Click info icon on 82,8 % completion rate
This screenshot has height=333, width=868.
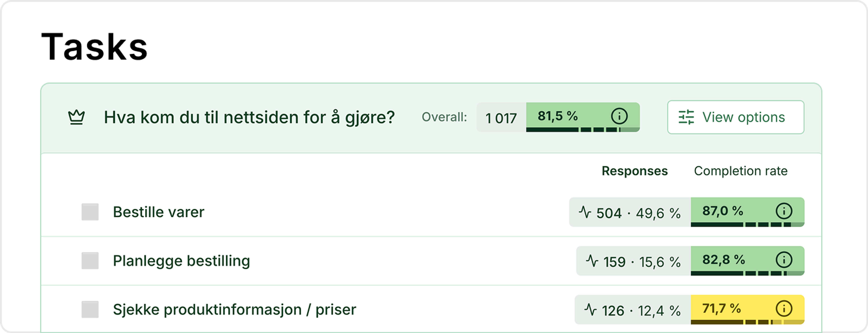tap(784, 260)
